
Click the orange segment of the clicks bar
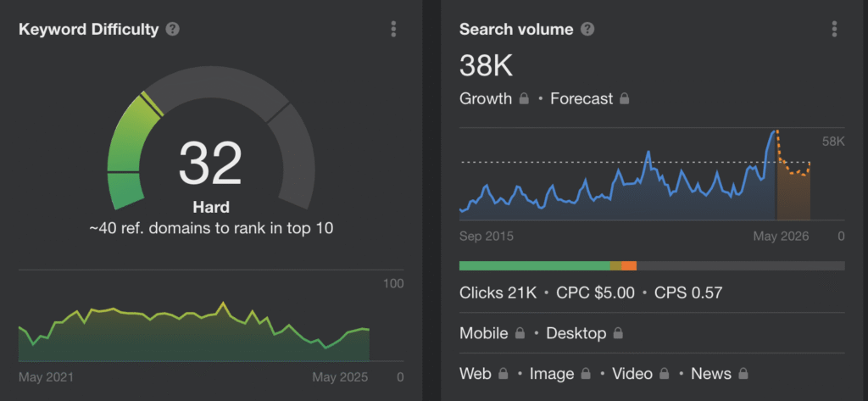pos(629,266)
